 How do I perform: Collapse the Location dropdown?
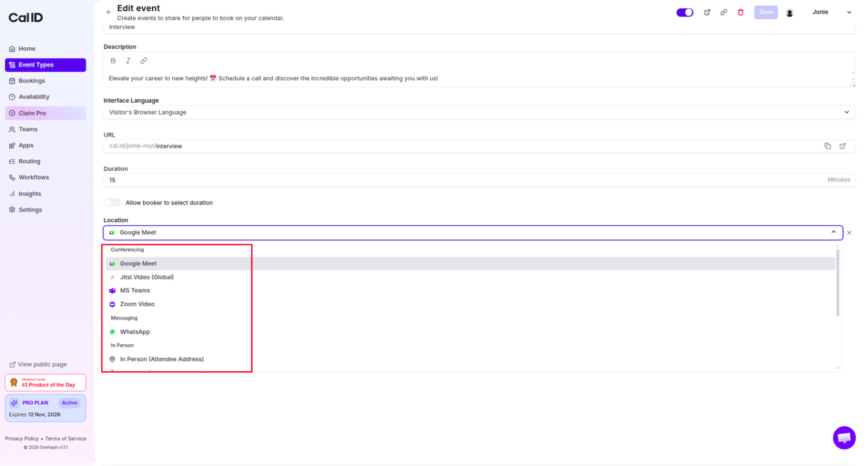click(x=833, y=232)
